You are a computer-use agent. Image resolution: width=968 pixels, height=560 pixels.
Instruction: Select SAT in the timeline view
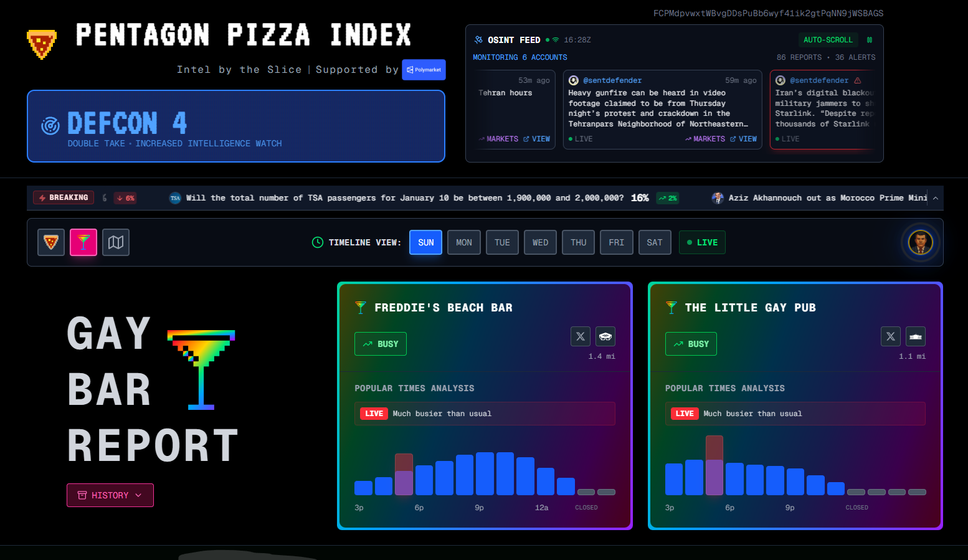(655, 242)
